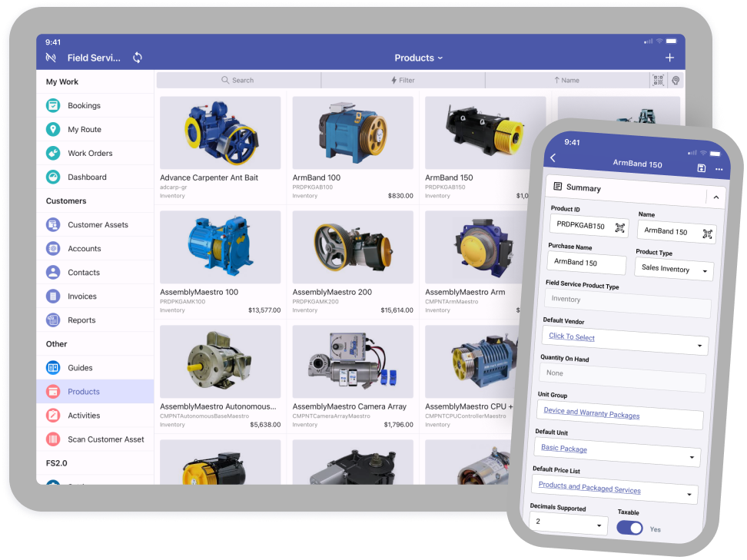Tap the save icon on the ArmBand 150 screen
The height and width of the screenshot is (560, 747).
[x=702, y=167]
